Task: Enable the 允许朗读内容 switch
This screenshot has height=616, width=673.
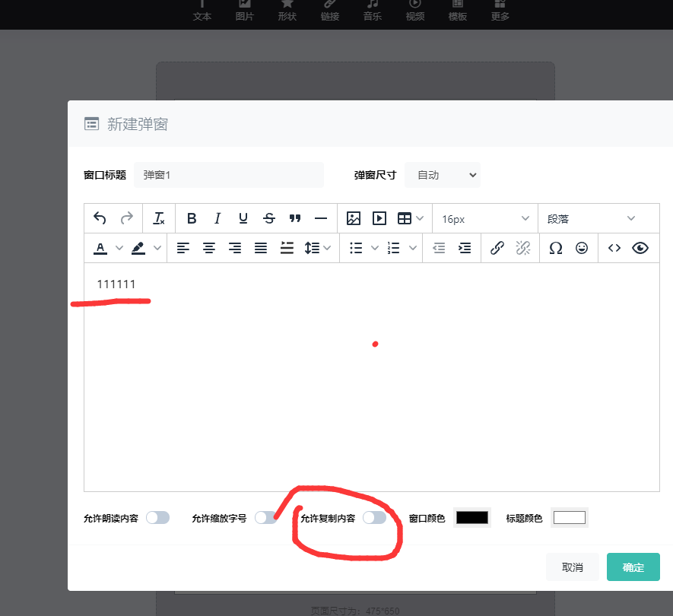Action: pyautogui.click(x=157, y=518)
